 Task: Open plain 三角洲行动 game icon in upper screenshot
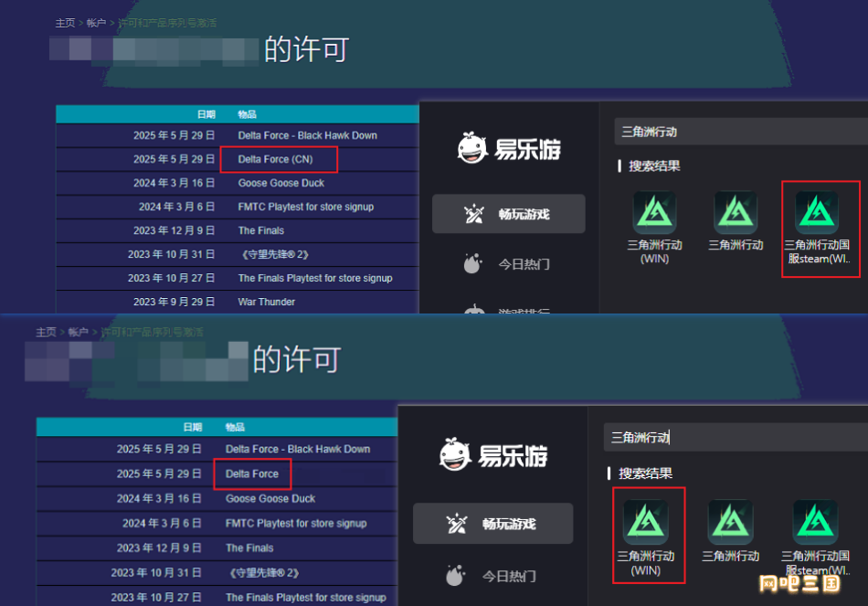[x=736, y=212]
